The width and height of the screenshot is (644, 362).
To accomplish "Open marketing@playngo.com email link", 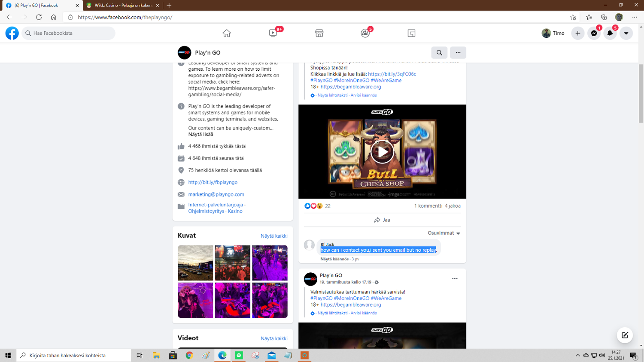I will pos(216,194).
